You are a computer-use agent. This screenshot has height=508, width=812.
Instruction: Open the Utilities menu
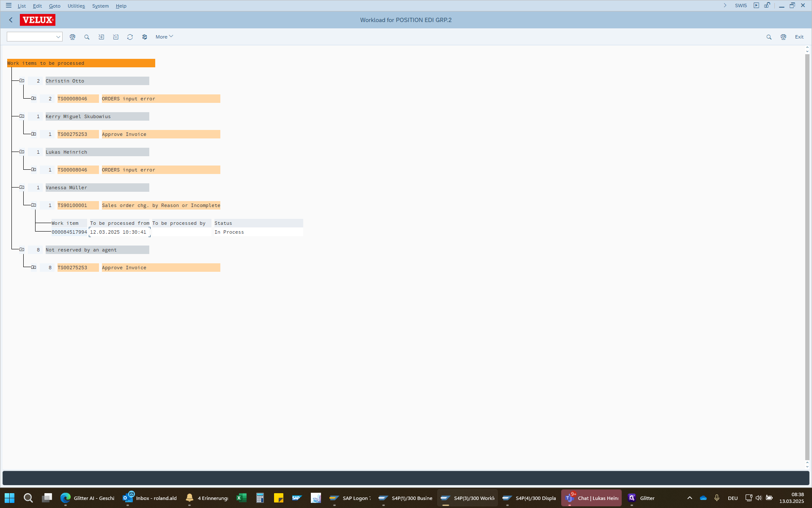coord(76,6)
